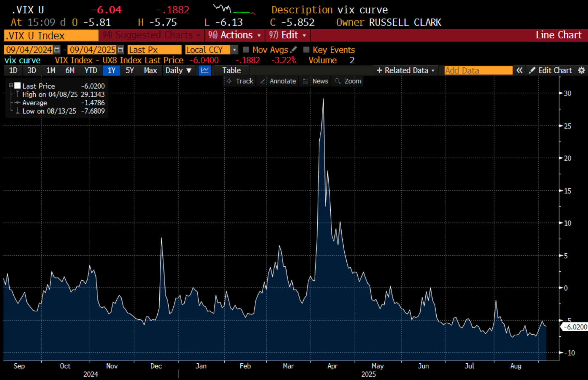The height and width of the screenshot is (380, 588).
Task: Click the start date calendar icon
Action: coord(57,50)
